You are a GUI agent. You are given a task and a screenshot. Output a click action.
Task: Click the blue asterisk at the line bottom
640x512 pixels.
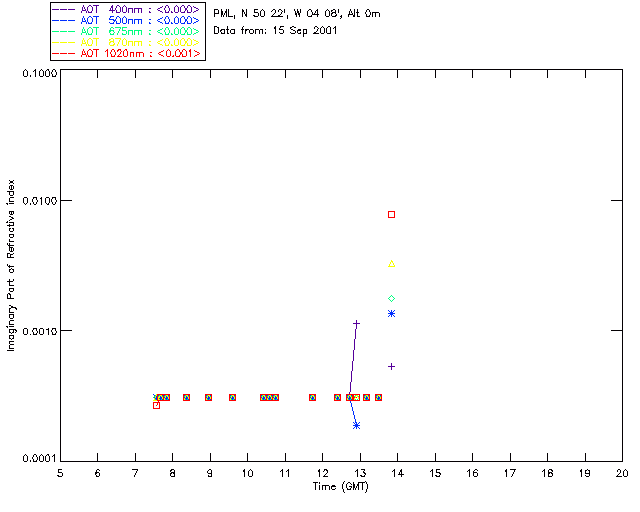[x=356, y=426]
